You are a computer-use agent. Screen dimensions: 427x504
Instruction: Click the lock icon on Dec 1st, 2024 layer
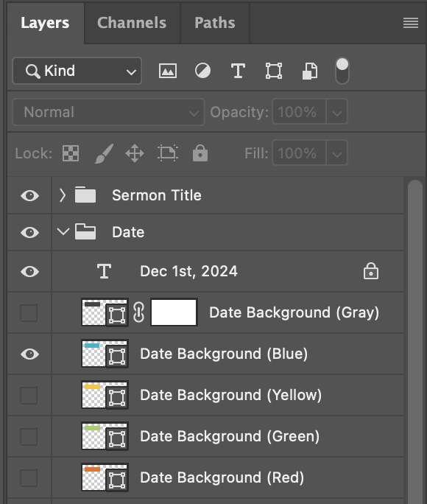(371, 271)
